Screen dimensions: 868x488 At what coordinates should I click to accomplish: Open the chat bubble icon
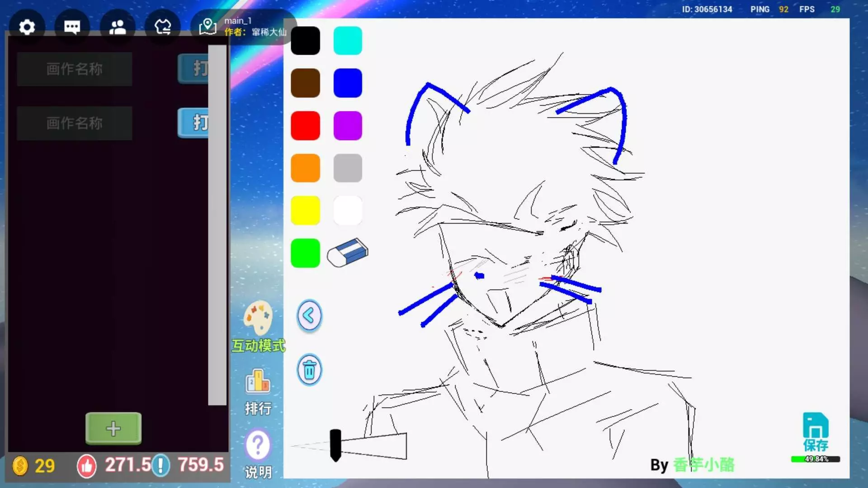point(72,27)
